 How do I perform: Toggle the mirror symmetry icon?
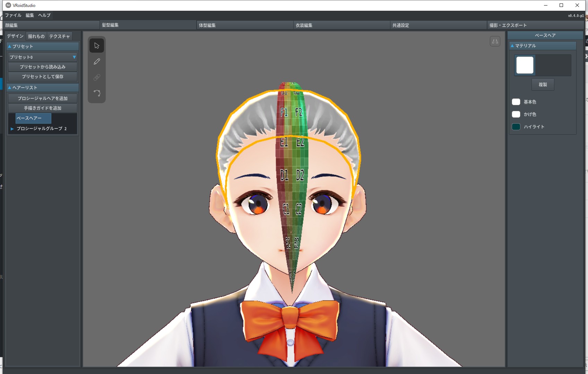(x=495, y=42)
